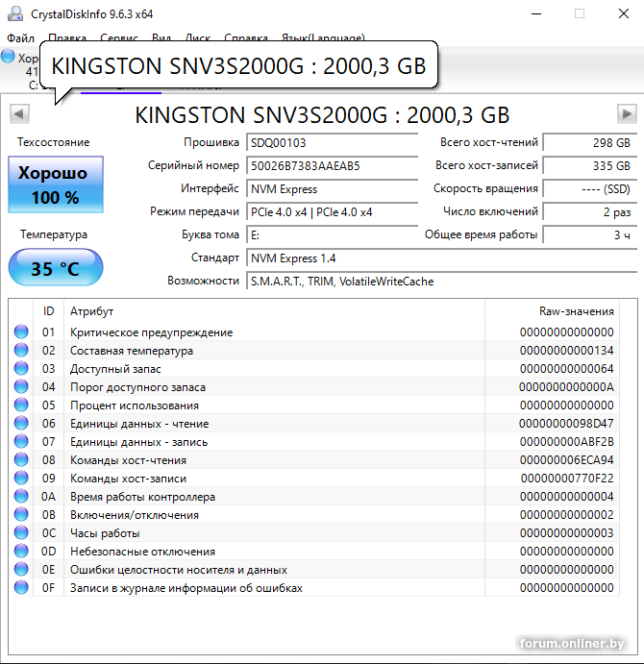Select raw value 000000000000A
This screenshot has width=644, height=664.
[x=566, y=386]
